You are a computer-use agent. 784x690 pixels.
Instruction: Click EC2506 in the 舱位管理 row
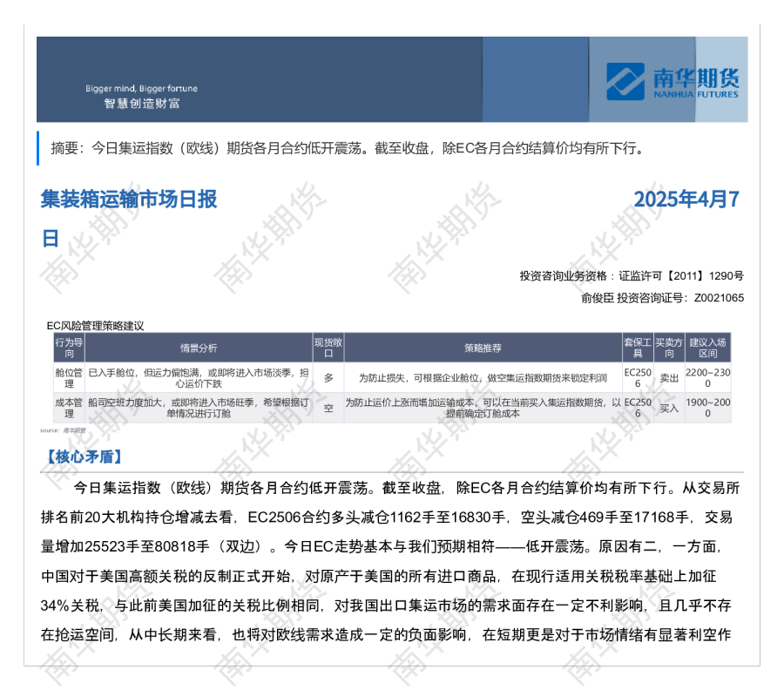click(638, 378)
